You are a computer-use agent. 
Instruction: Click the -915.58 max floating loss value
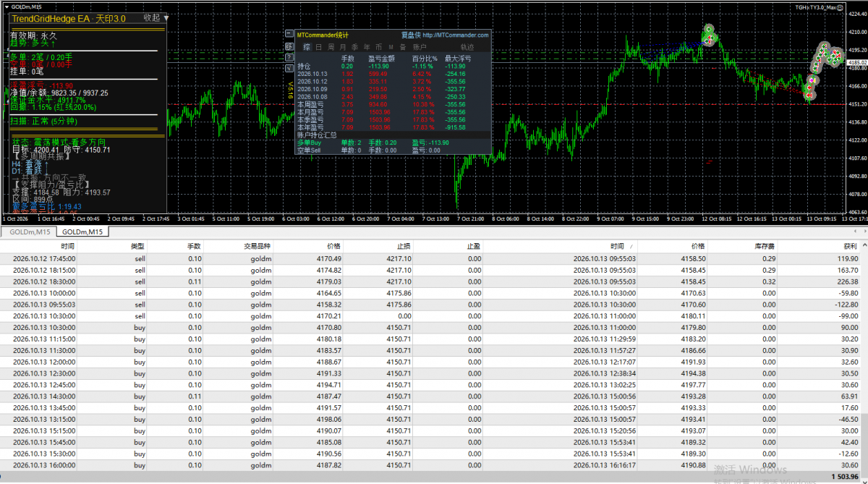pyautogui.click(x=456, y=127)
